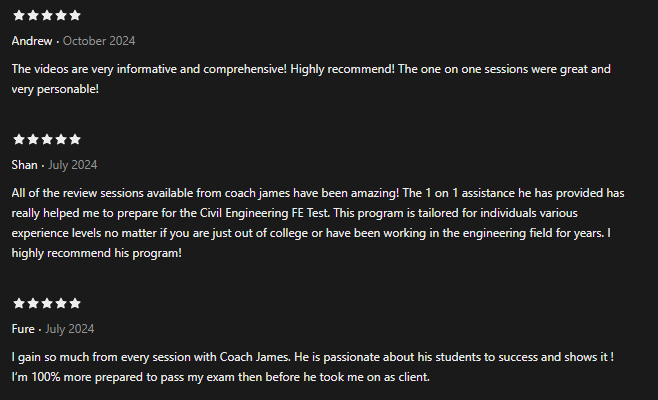This screenshot has height=400, width=658.
Task: Click Shan's July 2024 review date
Action: [73, 165]
